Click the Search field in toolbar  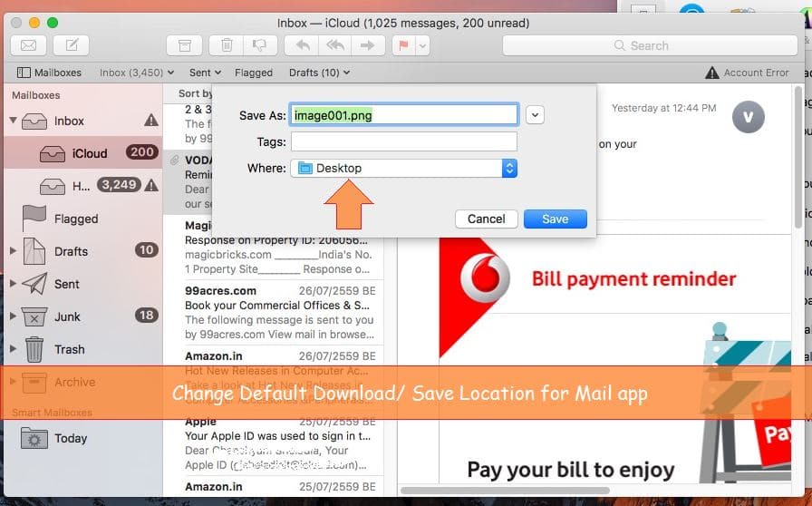coord(650,45)
